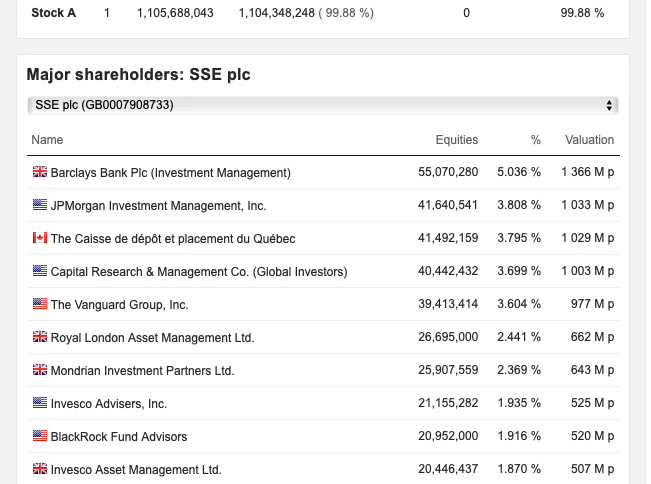Click UK flag next to Mondrian Investment Partners
651x484 pixels.
click(x=40, y=370)
